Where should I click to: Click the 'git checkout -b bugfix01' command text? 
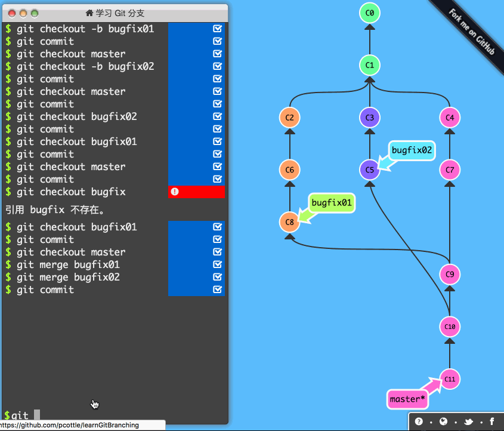tap(85, 29)
